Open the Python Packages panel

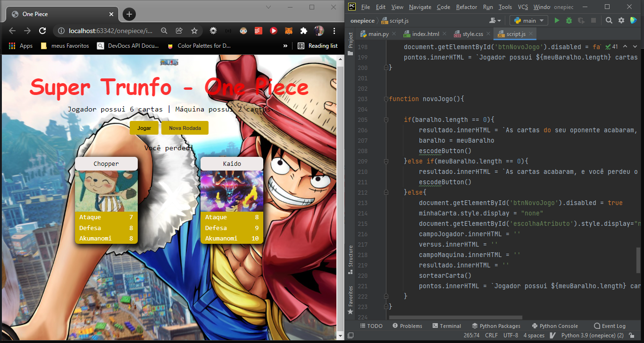496,326
